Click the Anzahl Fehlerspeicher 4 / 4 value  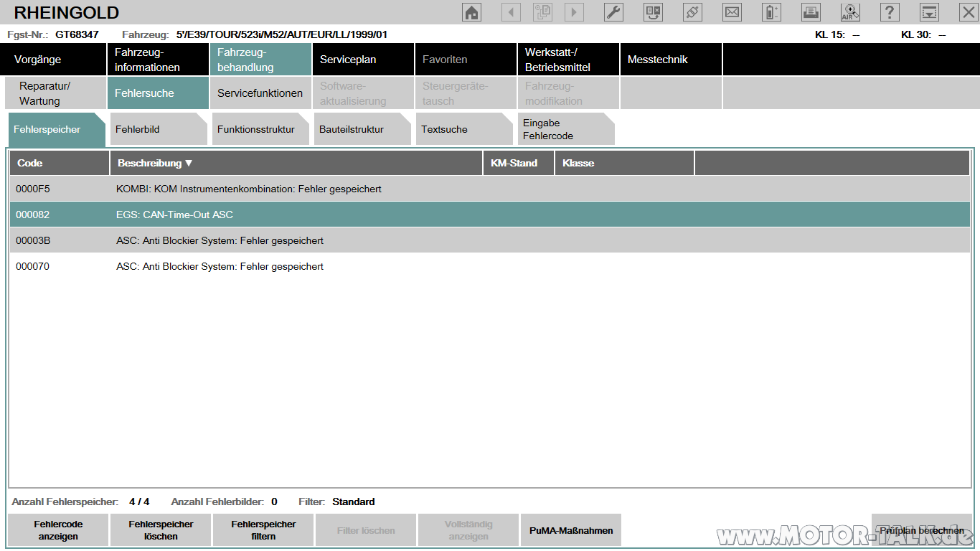[139, 501]
